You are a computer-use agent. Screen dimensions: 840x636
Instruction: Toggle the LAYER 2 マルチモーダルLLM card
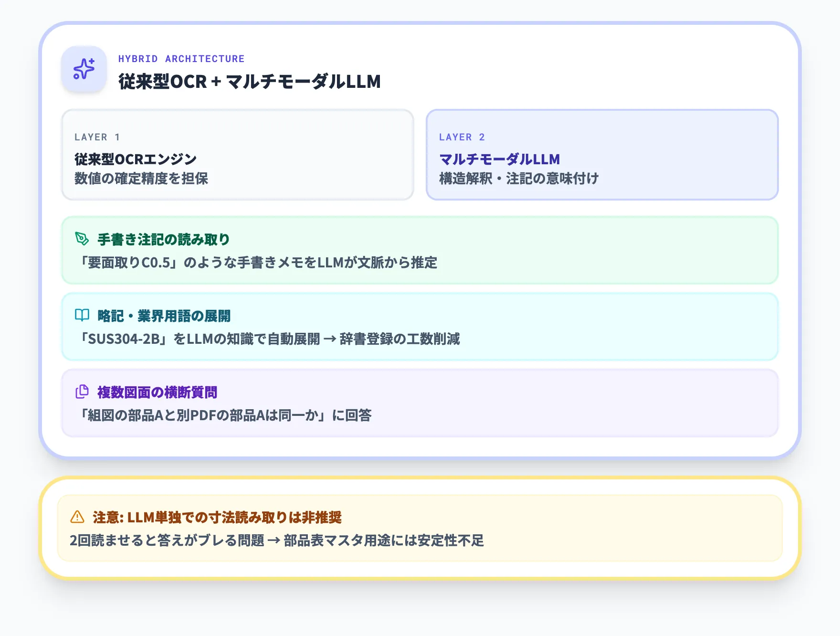click(x=602, y=154)
